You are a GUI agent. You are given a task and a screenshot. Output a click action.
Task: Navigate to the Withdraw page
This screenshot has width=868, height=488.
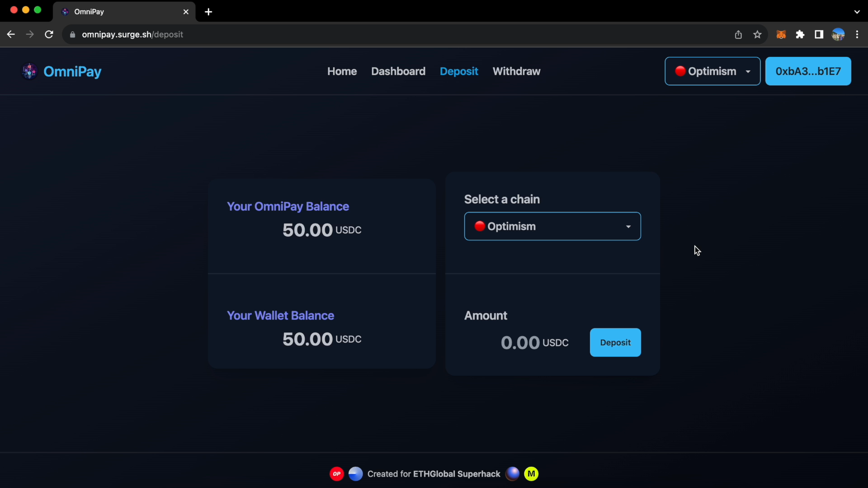(x=516, y=71)
